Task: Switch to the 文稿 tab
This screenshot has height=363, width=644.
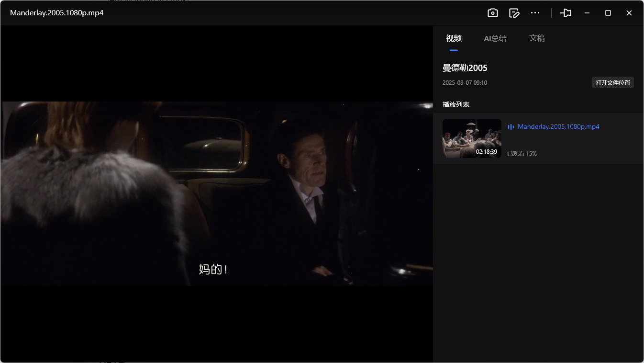Action: tap(537, 38)
